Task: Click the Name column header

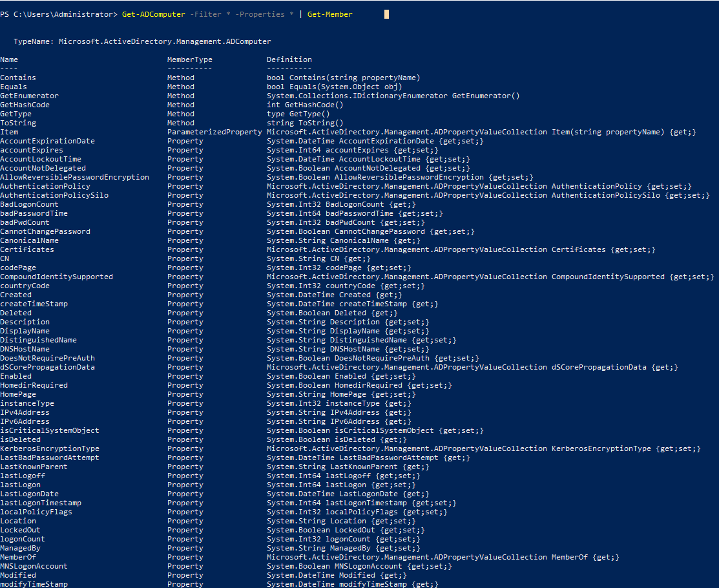Action: 9,59
